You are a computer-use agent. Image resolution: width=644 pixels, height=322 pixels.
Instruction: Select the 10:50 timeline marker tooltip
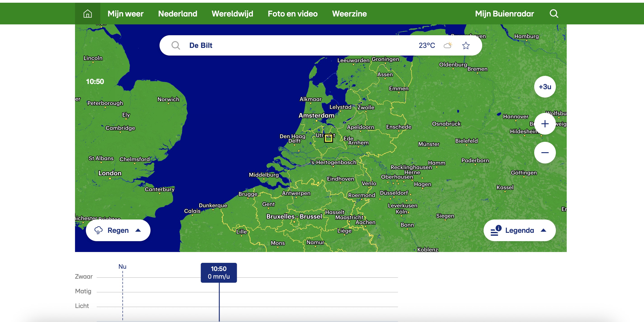[219, 273]
